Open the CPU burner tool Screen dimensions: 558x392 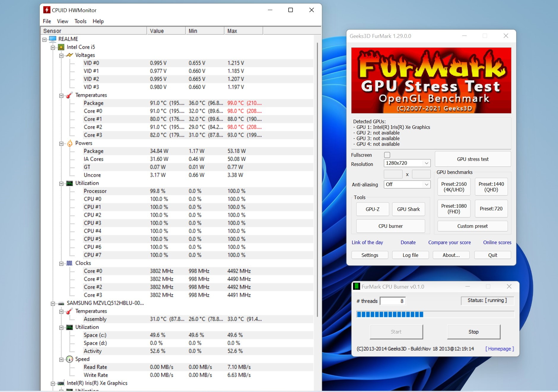point(390,226)
